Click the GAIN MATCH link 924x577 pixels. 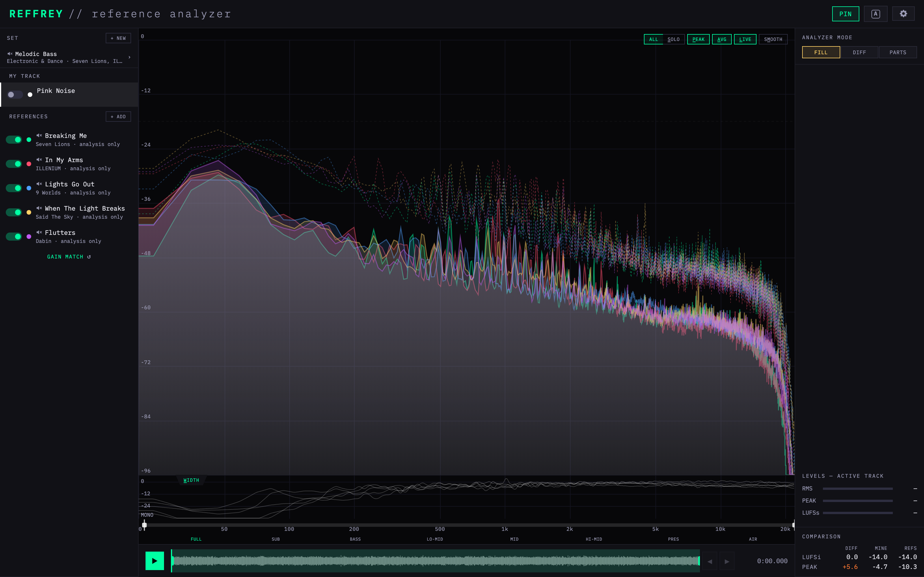pos(69,257)
